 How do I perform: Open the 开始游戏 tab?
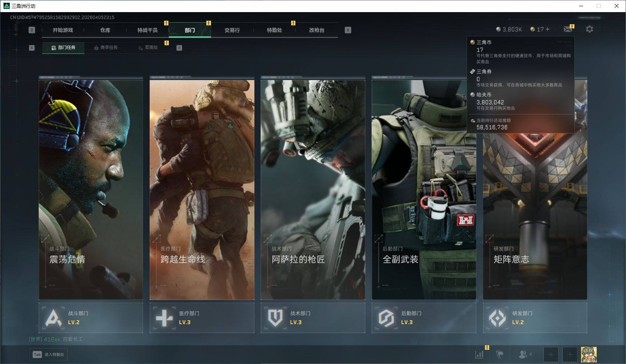(x=63, y=30)
